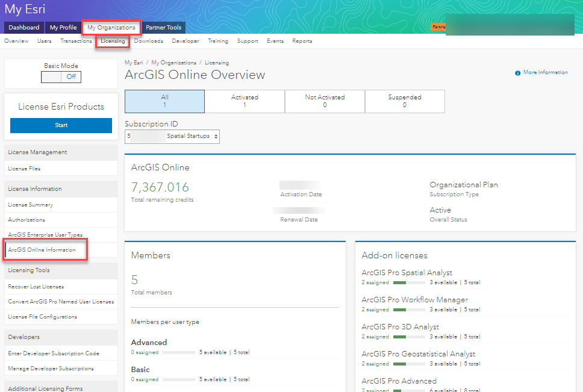Select the Licensing submenu item
Image resolution: width=583 pixels, height=392 pixels.
pos(113,41)
